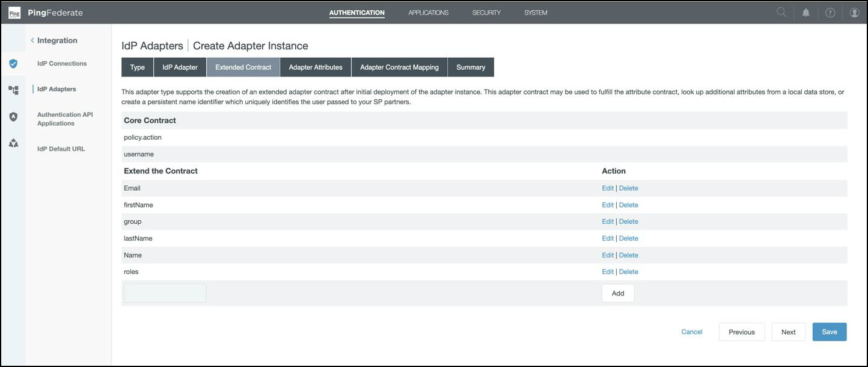The image size is (868, 367).
Task: Click the bottom sidebar icon with three shapes
Action: (x=13, y=143)
